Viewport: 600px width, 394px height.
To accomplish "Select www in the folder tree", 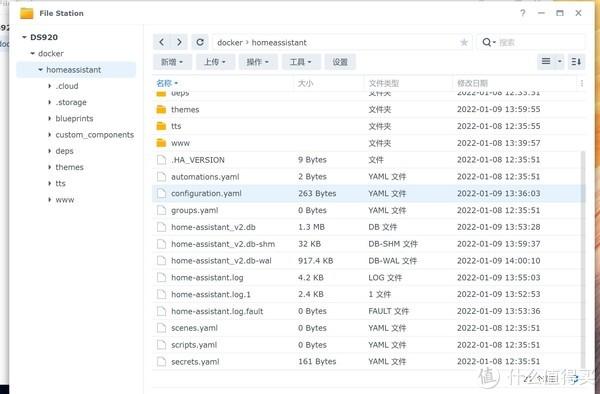I will 65,200.
